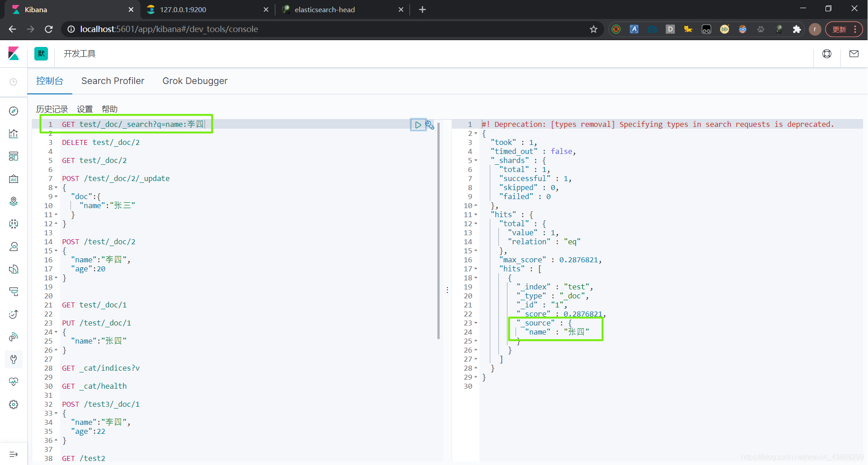868x465 pixels.
Task: Run the request with the play icon
Action: [418, 125]
